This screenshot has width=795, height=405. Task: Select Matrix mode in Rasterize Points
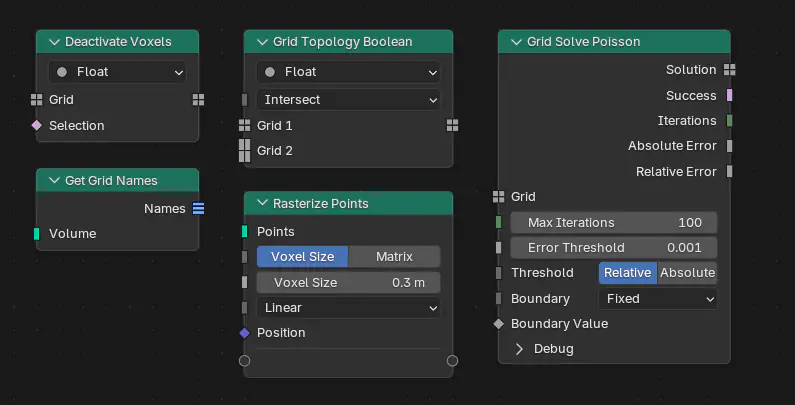[x=394, y=256]
